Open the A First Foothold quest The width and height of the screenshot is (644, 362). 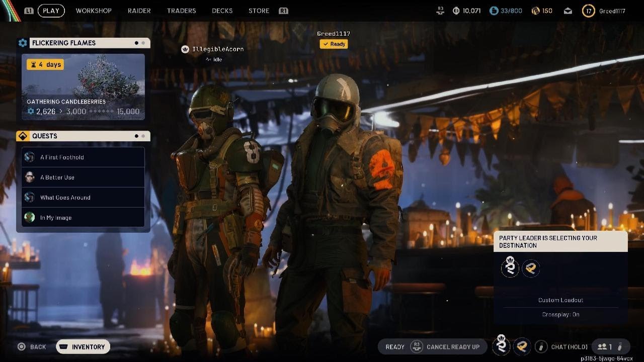[x=83, y=157]
